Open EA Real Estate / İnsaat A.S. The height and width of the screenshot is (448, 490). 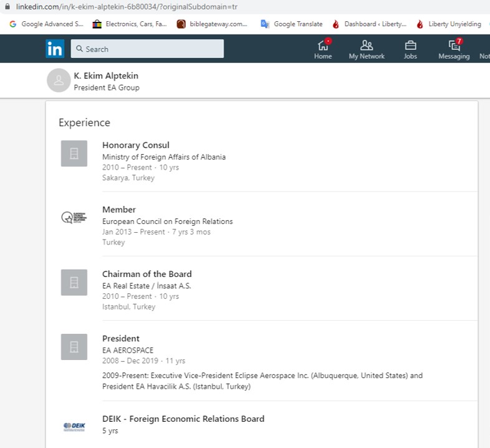[x=147, y=286]
